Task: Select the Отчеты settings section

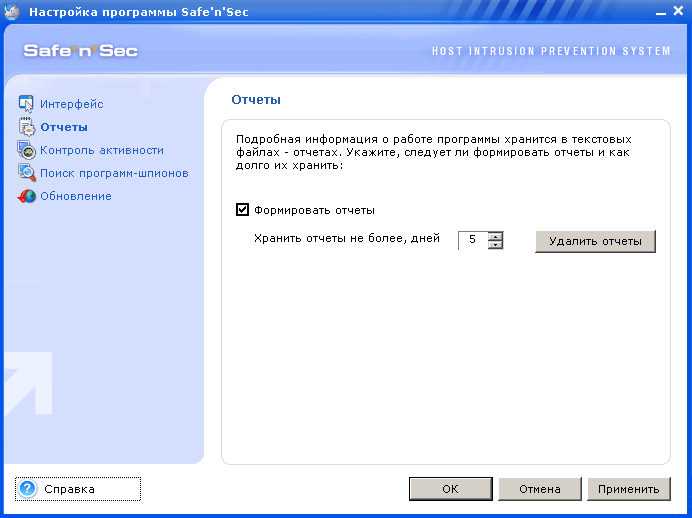Action: coord(64,127)
